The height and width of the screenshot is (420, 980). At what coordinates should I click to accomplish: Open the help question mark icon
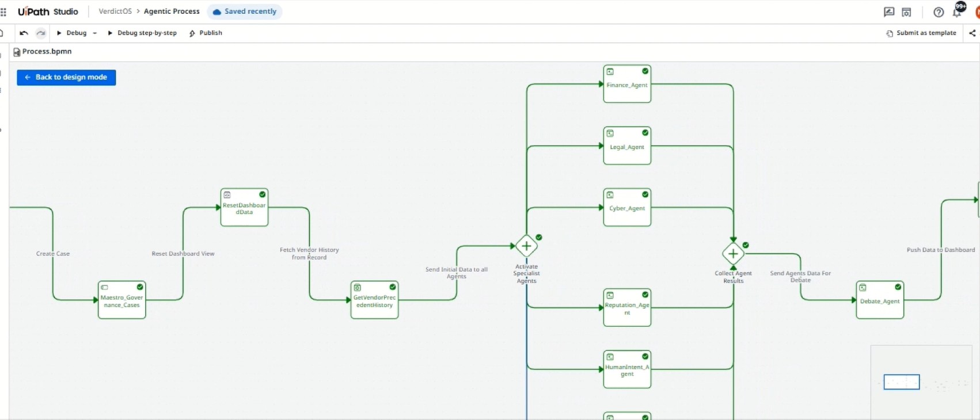(939, 12)
